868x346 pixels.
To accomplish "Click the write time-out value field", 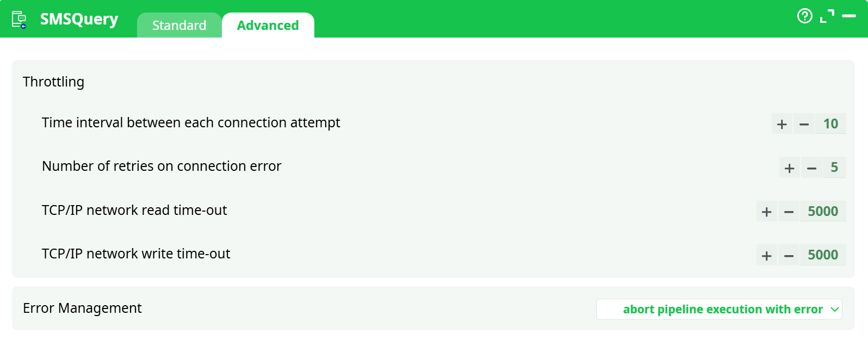I will coord(823,255).
